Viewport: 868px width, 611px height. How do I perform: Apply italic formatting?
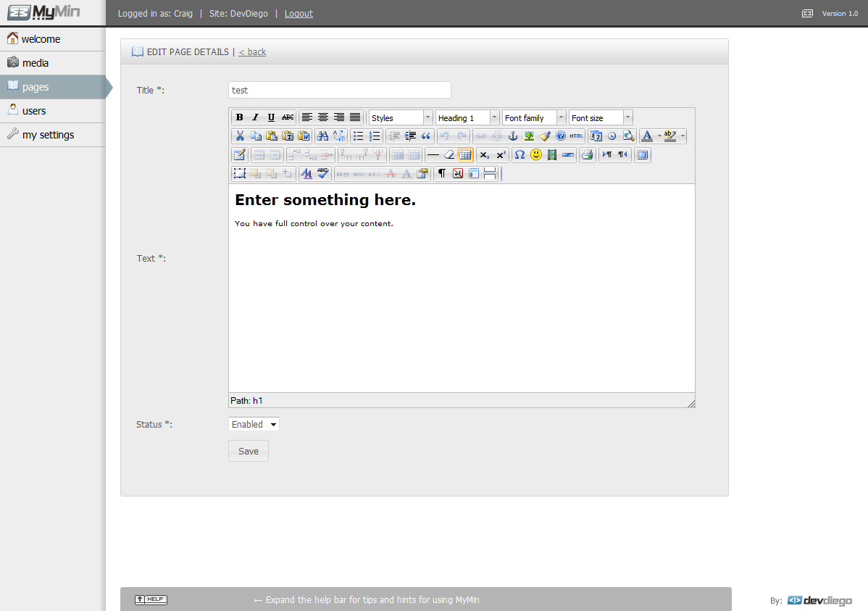pos(255,117)
